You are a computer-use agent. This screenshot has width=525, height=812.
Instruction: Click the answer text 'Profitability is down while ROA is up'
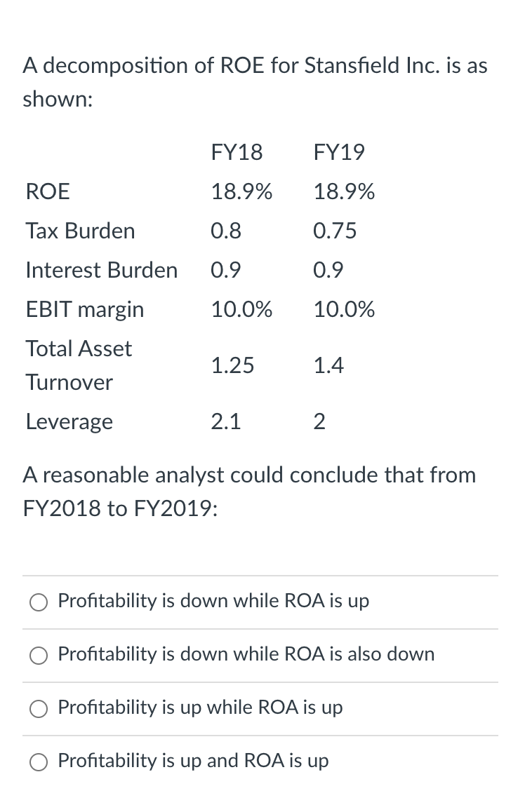[x=213, y=602]
